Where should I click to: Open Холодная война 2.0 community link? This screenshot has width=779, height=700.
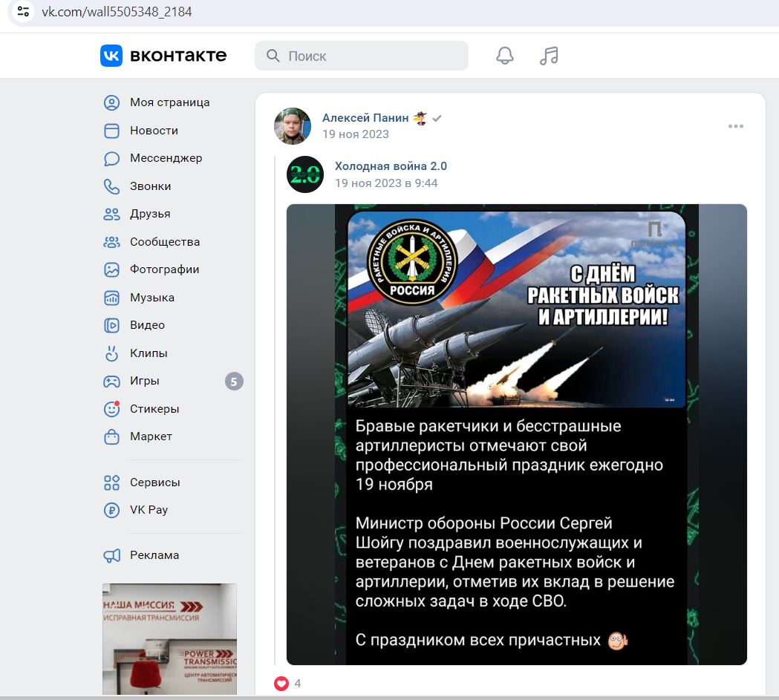[x=391, y=166]
